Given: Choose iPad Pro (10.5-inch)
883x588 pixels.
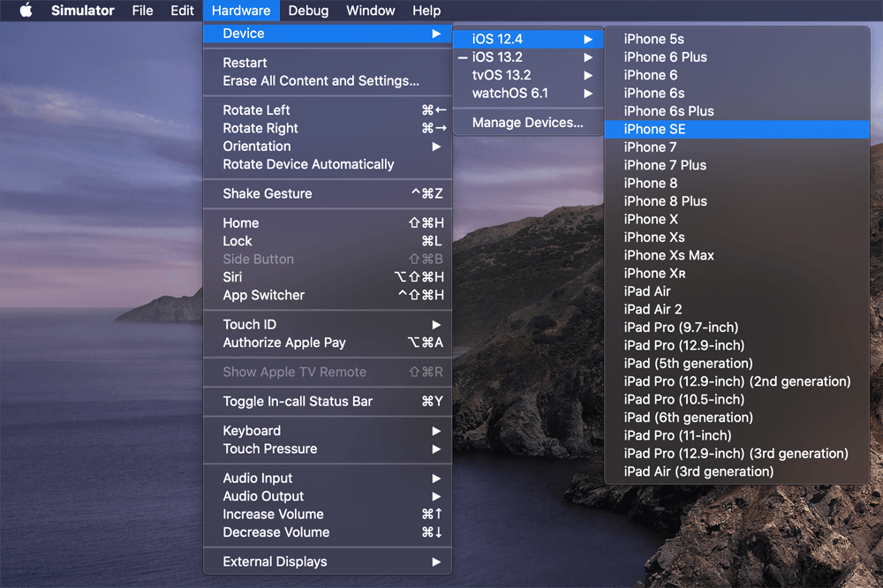Looking at the screenshot, I should (737, 399).
